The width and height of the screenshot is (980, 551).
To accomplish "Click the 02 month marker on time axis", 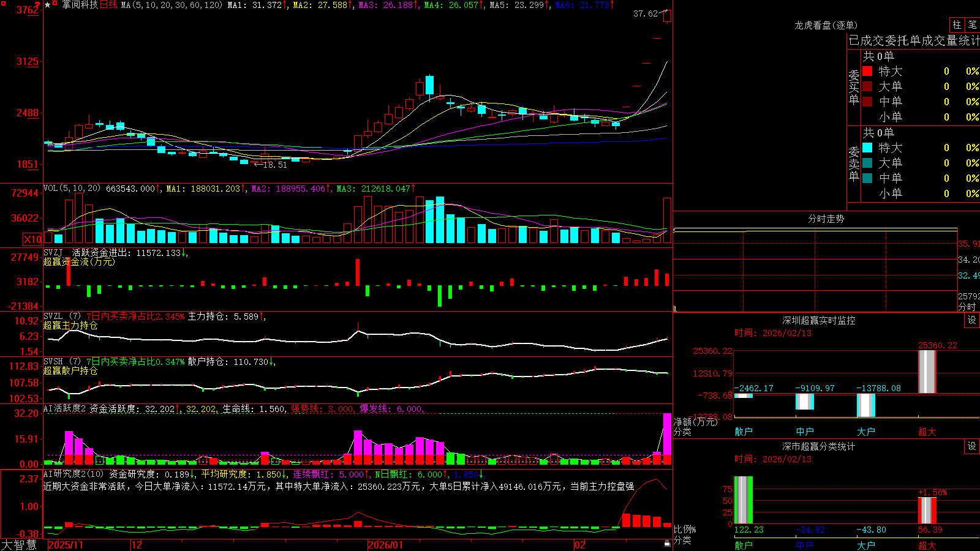I will click(x=580, y=545).
